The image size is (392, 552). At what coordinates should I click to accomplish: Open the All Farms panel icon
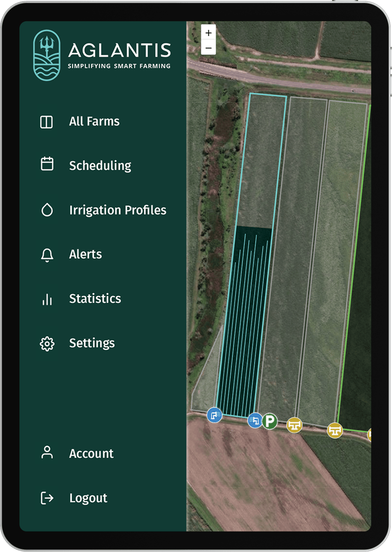coord(47,122)
